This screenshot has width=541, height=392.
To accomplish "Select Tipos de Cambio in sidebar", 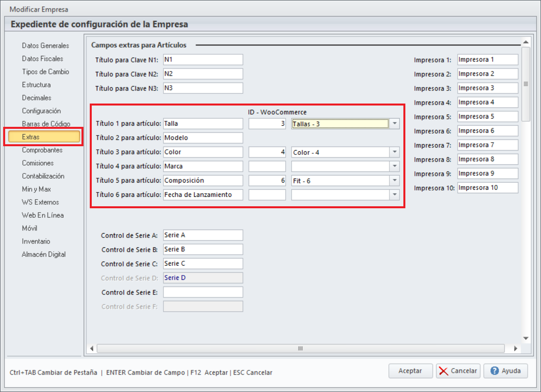I will tap(45, 72).
